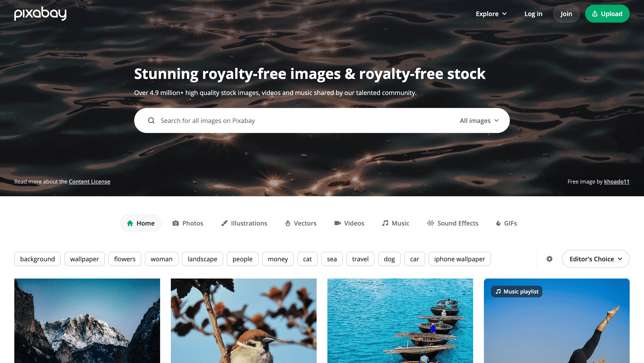
Task: Open the snowy mountain photo thumbnail
Action: pos(87,321)
